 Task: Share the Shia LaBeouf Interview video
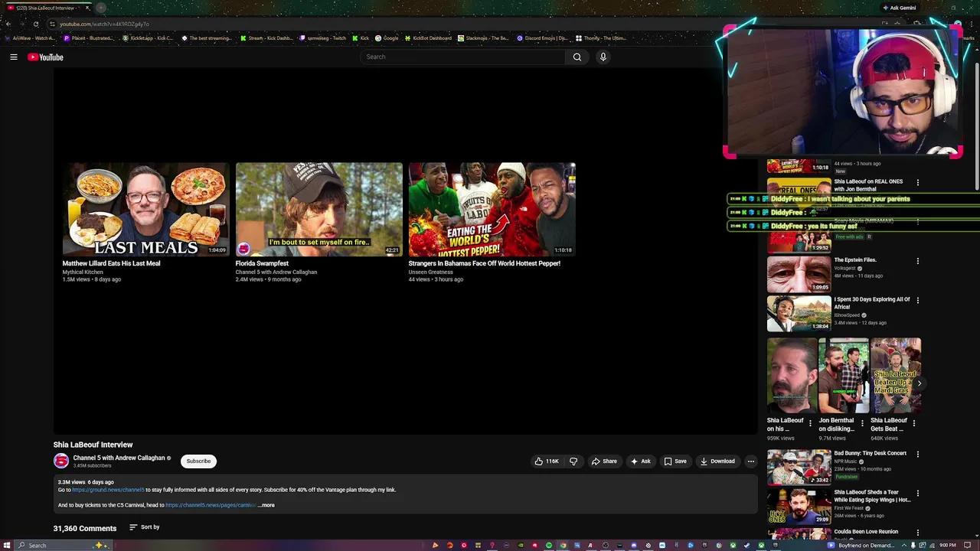tap(604, 461)
